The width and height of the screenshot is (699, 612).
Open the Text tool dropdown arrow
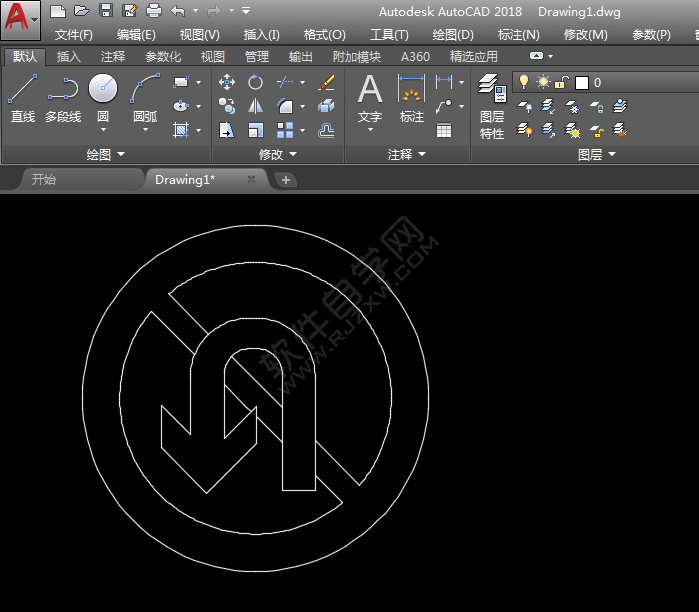pyautogui.click(x=370, y=130)
